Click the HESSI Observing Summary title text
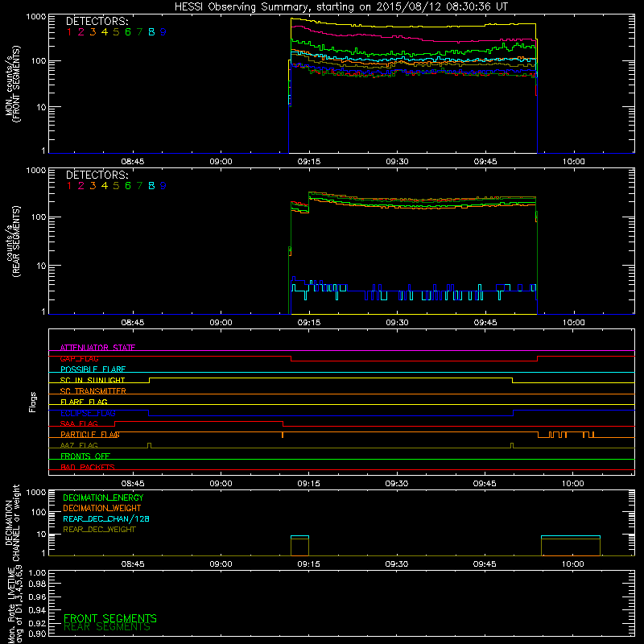This screenshot has width=644, height=644. pyautogui.click(x=341, y=7)
